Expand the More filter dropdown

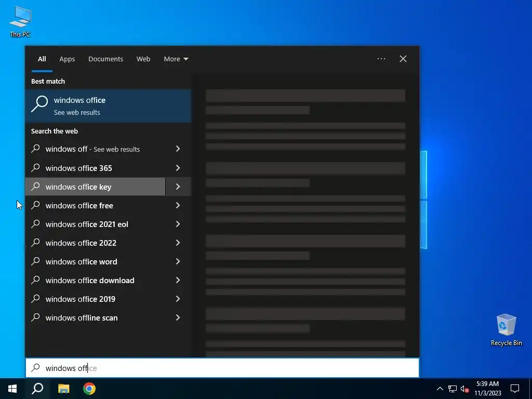[x=176, y=59]
